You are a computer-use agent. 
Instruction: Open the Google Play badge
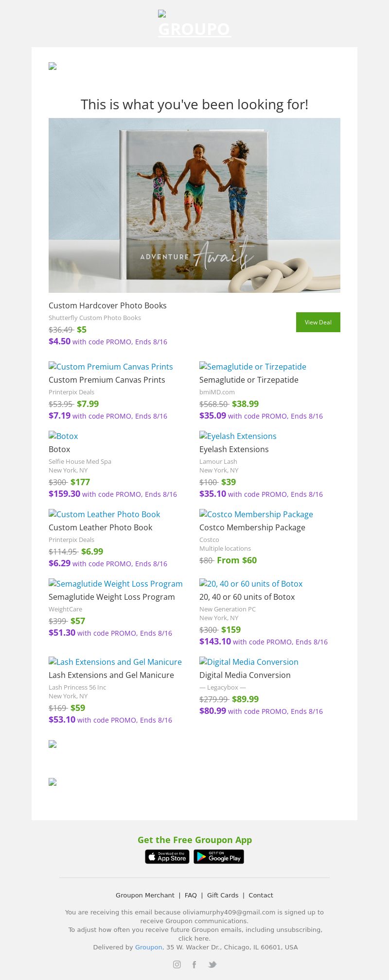(219, 857)
